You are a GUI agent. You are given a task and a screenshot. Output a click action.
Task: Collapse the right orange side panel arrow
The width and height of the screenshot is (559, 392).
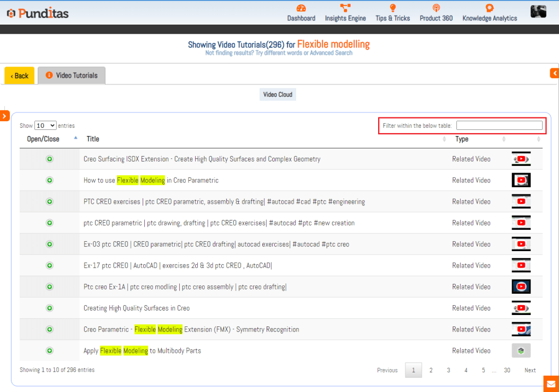(555, 73)
